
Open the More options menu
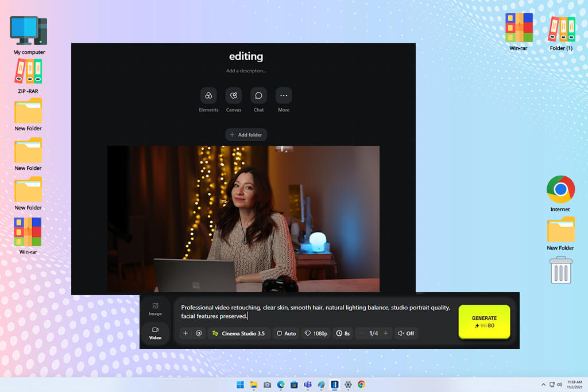pos(284,96)
